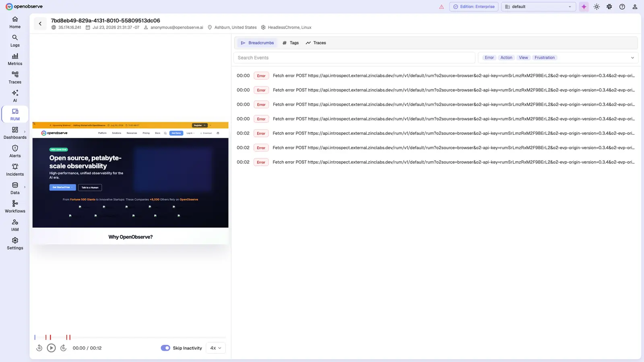Screen dimensions: 644x362
Task: Open the help question mark icon
Action: click(622, 7)
